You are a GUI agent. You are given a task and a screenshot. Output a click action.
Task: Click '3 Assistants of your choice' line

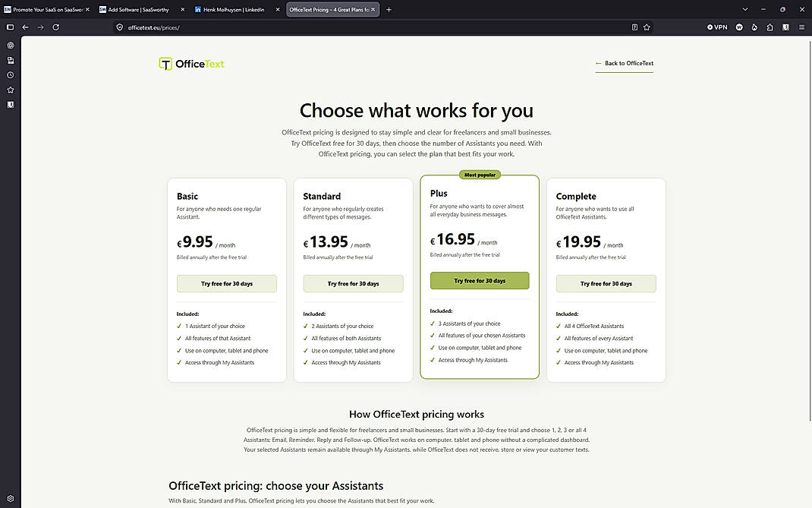pos(469,323)
